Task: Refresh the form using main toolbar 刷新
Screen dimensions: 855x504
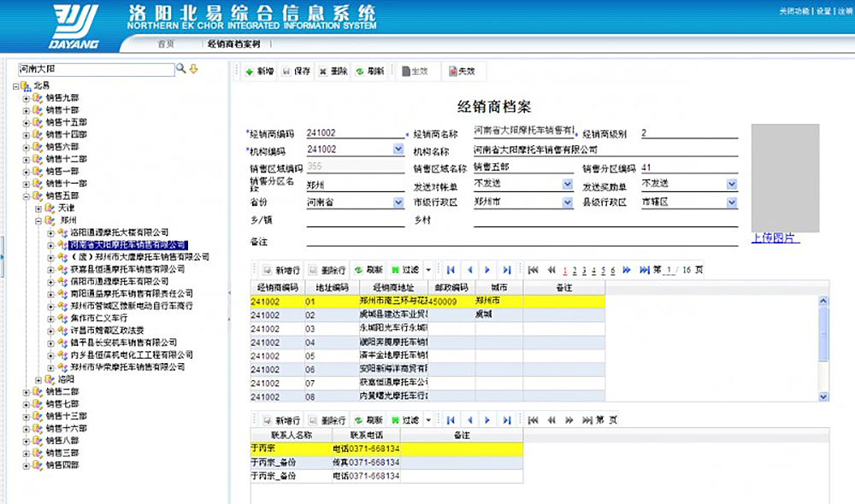Action: [x=369, y=72]
